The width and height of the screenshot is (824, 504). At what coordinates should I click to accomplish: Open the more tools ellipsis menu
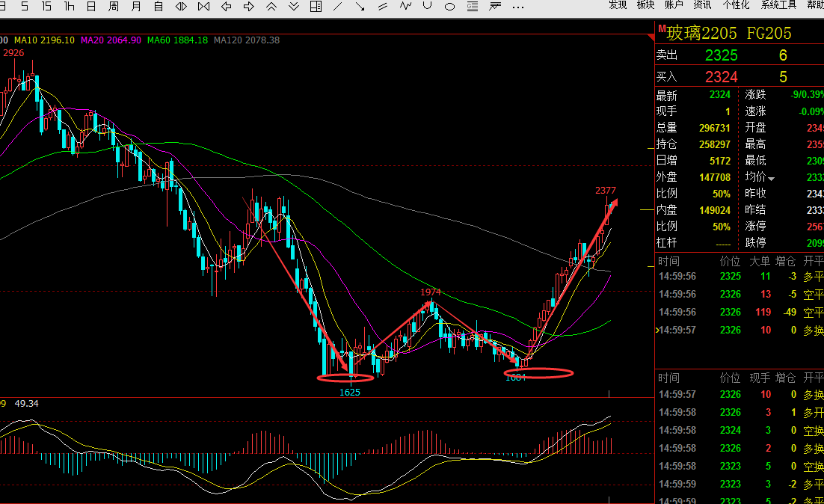[x=518, y=7]
